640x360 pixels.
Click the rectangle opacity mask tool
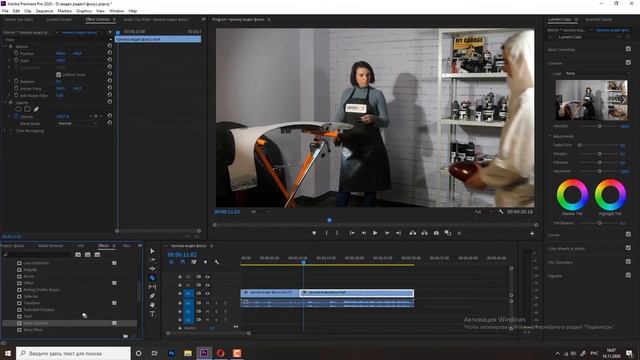point(27,109)
